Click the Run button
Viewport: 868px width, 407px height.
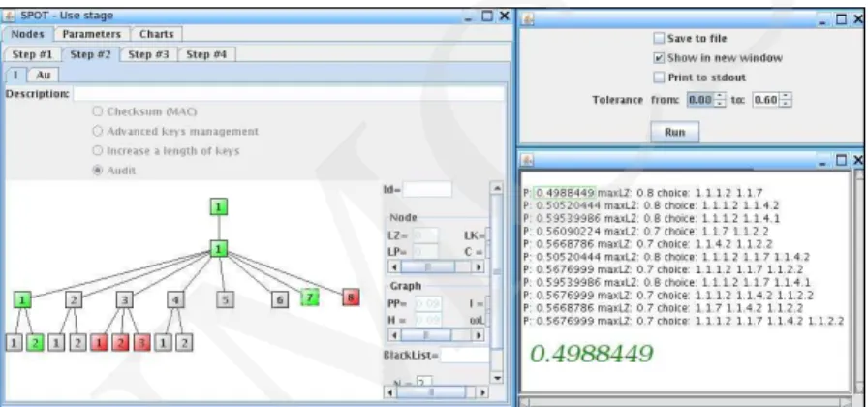[674, 133]
